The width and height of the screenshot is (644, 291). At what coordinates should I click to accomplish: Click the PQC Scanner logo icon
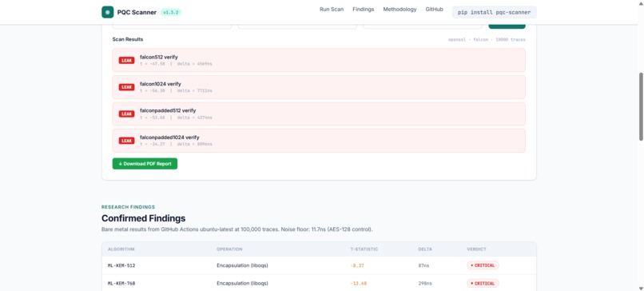[108, 12]
